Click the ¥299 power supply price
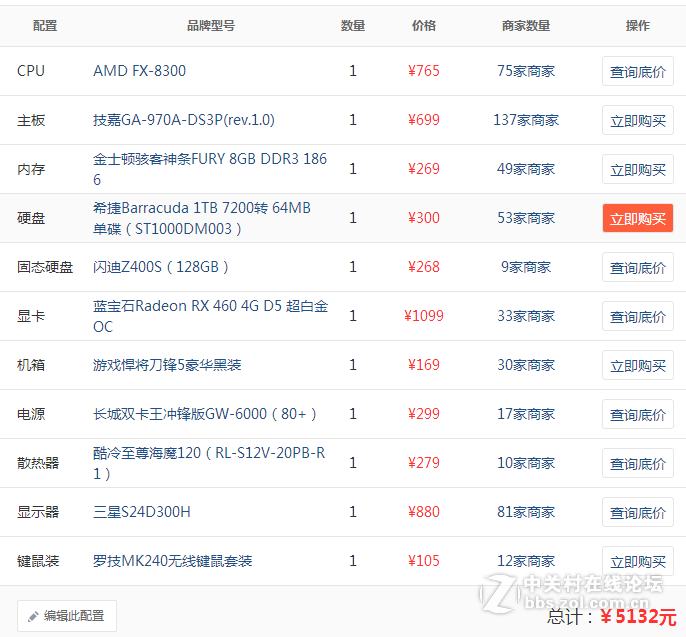The image size is (686, 637). coord(424,414)
